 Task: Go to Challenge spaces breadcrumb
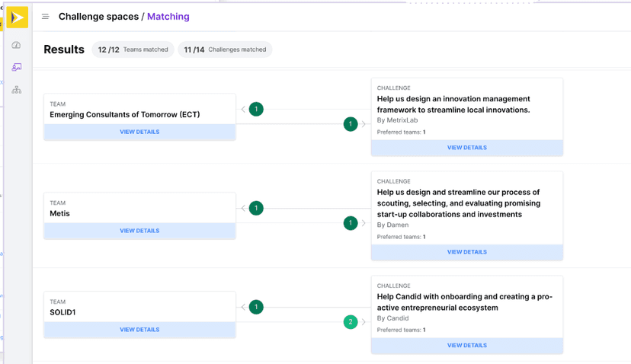98,17
